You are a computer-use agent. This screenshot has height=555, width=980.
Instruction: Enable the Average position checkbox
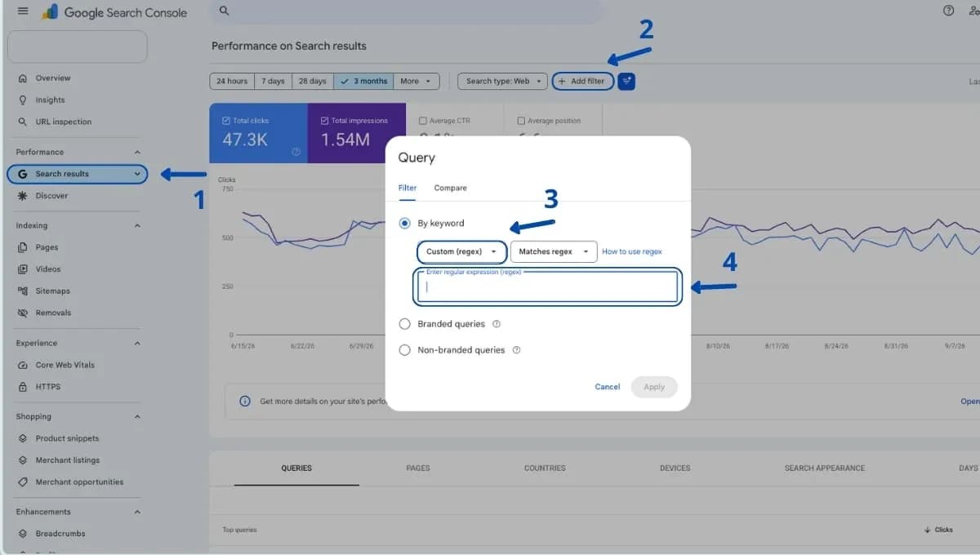[521, 121]
